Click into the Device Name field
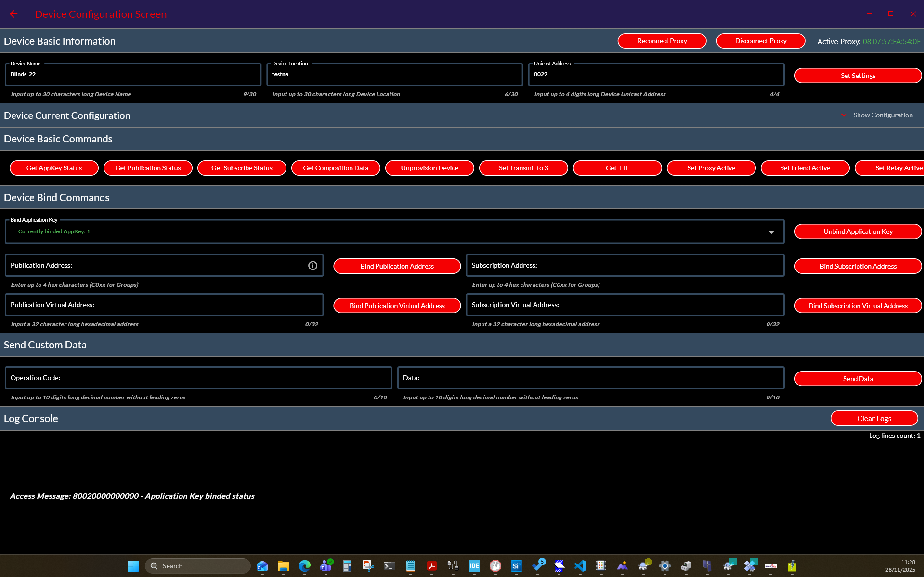Viewport: 924px width, 577px height. pyautogui.click(x=133, y=75)
